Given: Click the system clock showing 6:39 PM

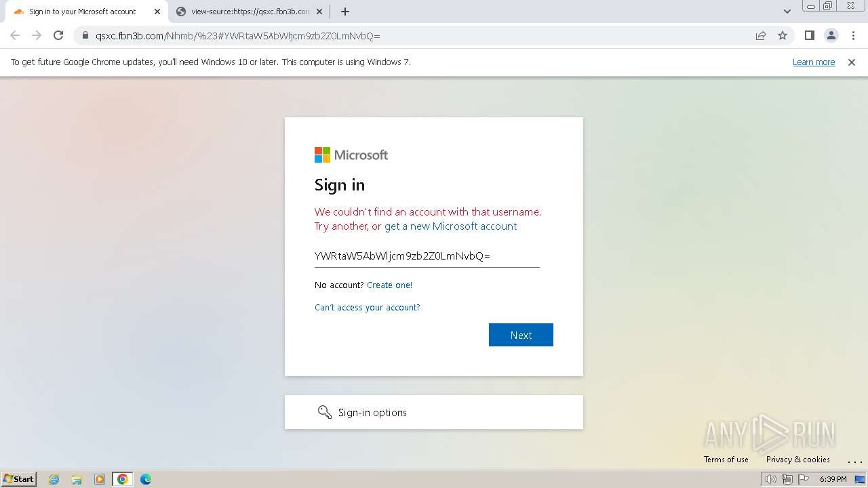Looking at the screenshot, I should 833,479.
